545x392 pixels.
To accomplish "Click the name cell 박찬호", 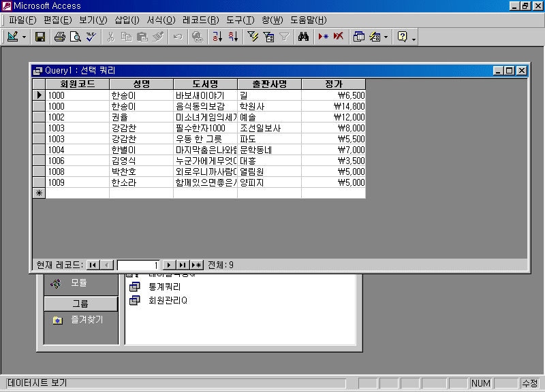I will [142, 171].
